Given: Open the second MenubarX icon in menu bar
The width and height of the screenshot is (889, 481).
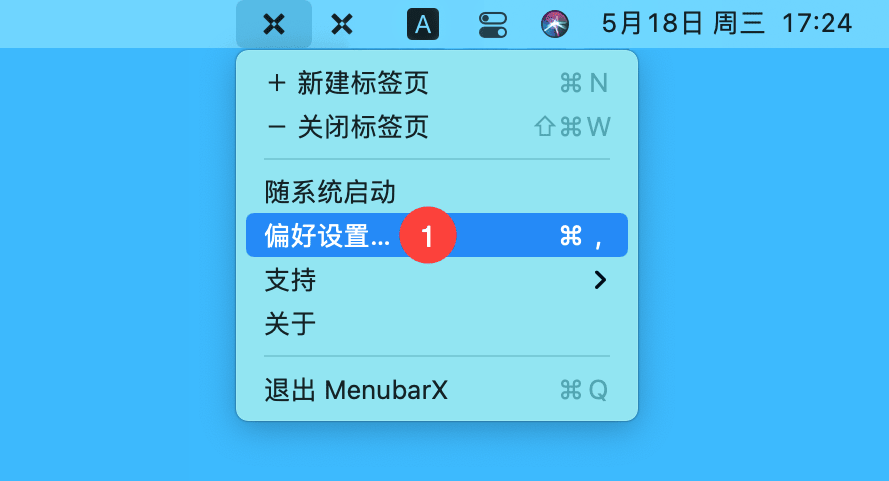Looking at the screenshot, I should tap(342, 24).
